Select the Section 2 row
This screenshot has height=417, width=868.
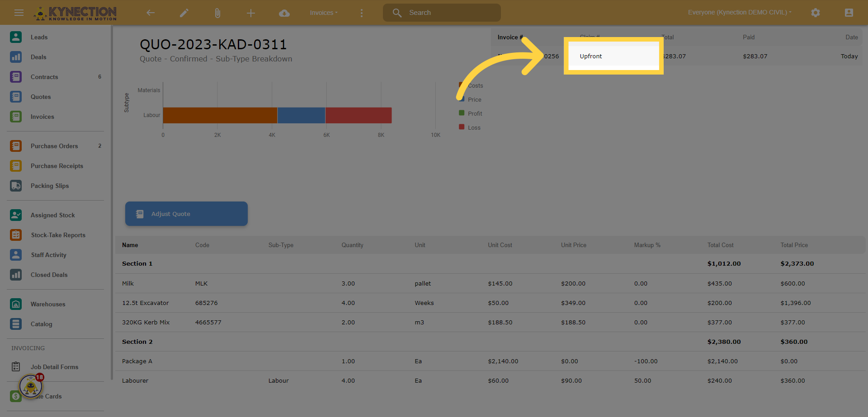tap(491, 342)
